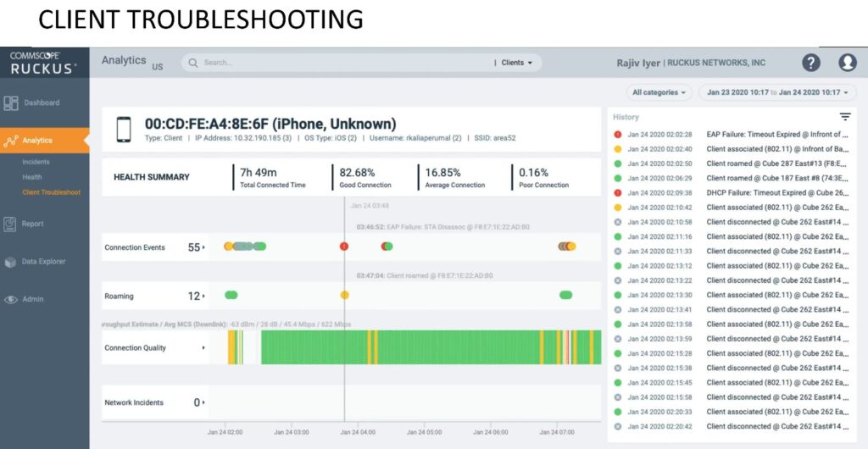Click the Connection Events count 55

coord(194,247)
